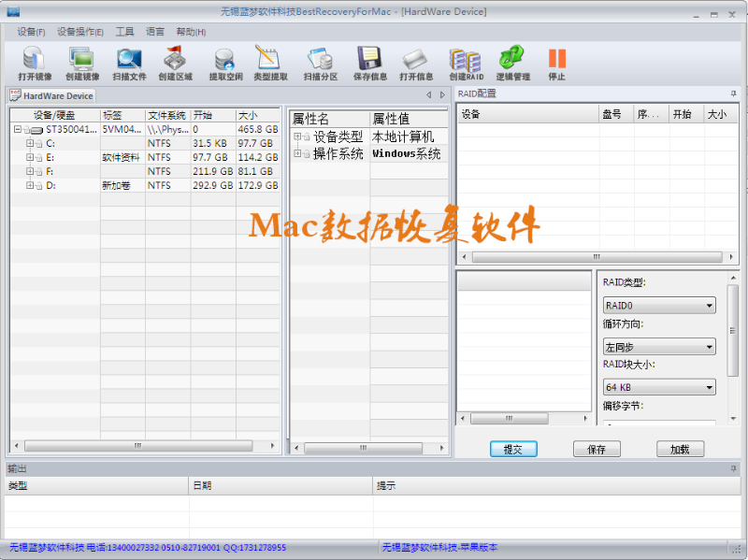Click the 465.8 GB size cell
This screenshot has height=560, width=748.
[258, 129]
